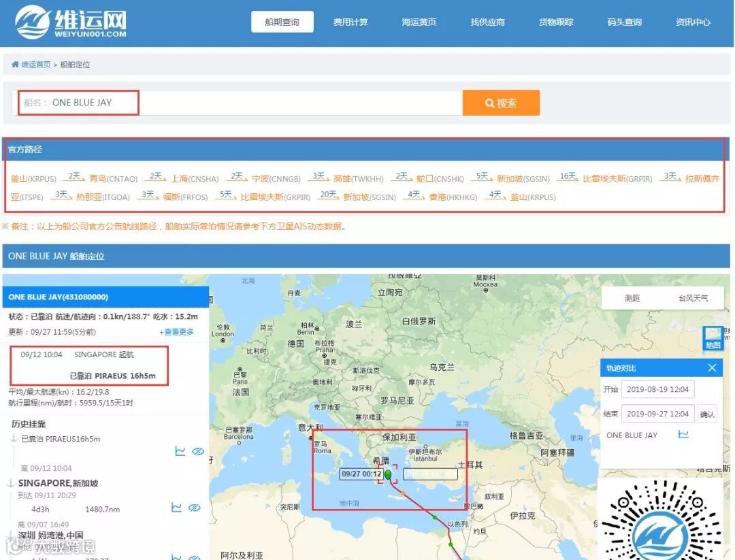
Task: Click the 开始 date field
Action: 657,389
